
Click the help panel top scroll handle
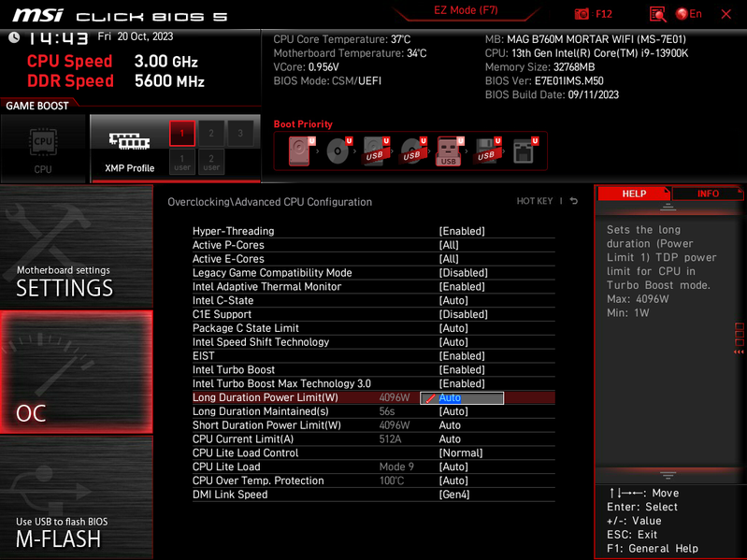[x=668, y=208]
